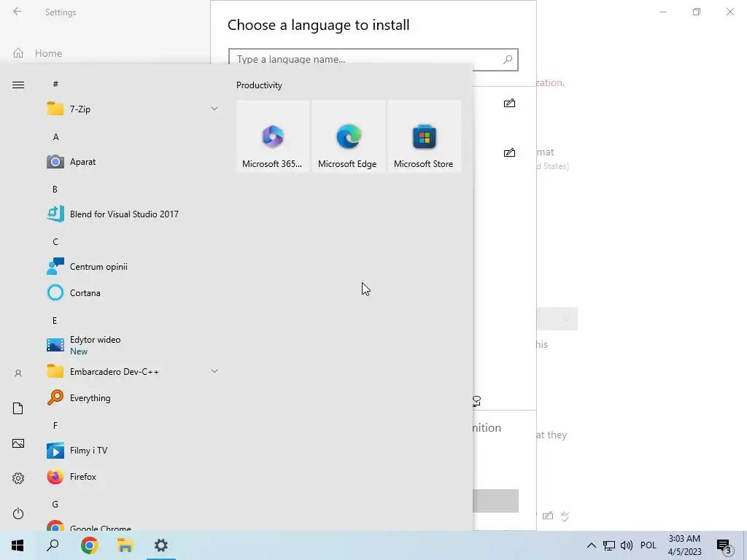Open Chrome from the taskbar
This screenshot has width=747, height=560.
(x=90, y=545)
